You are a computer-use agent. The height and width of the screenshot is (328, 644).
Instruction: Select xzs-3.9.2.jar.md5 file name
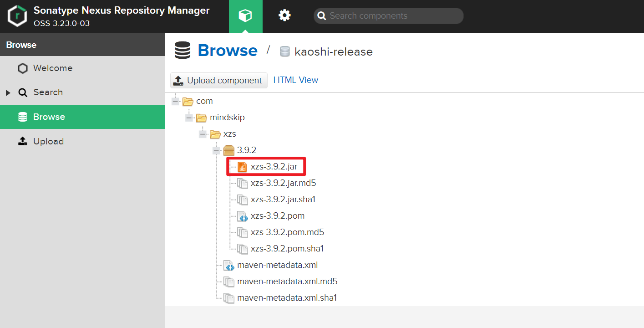(283, 183)
